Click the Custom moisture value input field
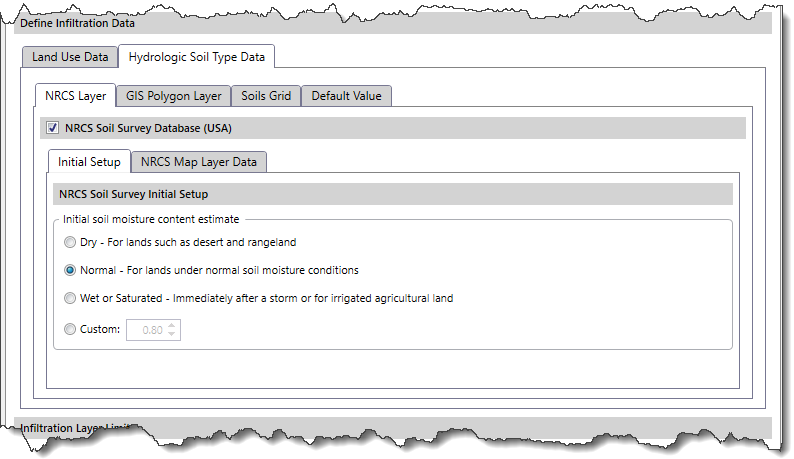The image size is (794, 459). 146,329
